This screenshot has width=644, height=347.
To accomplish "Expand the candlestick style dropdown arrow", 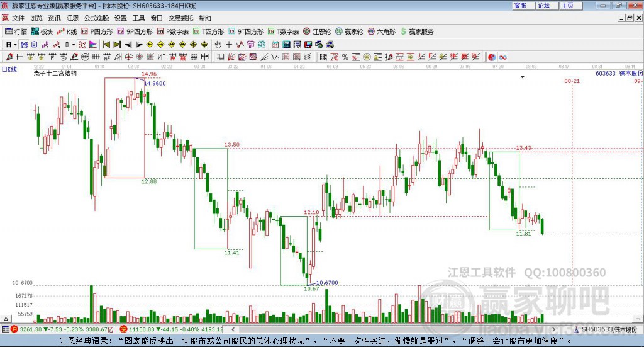I will [x=74, y=45].
